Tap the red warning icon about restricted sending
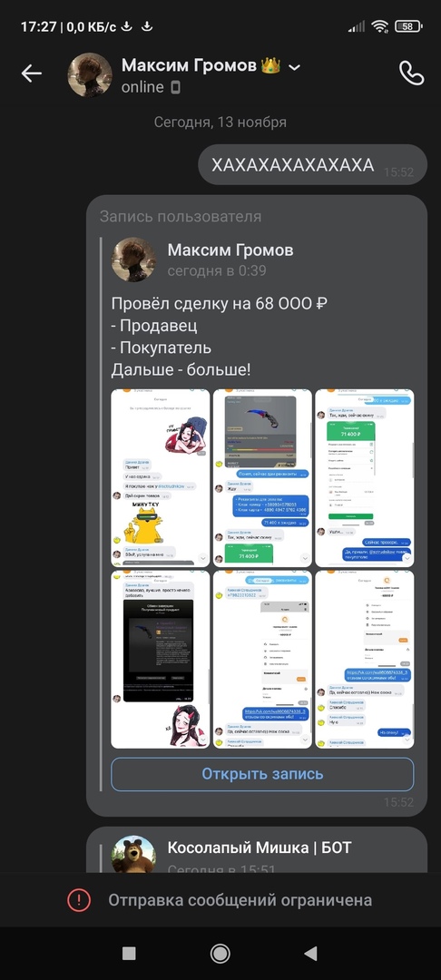 pyautogui.click(x=79, y=900)
